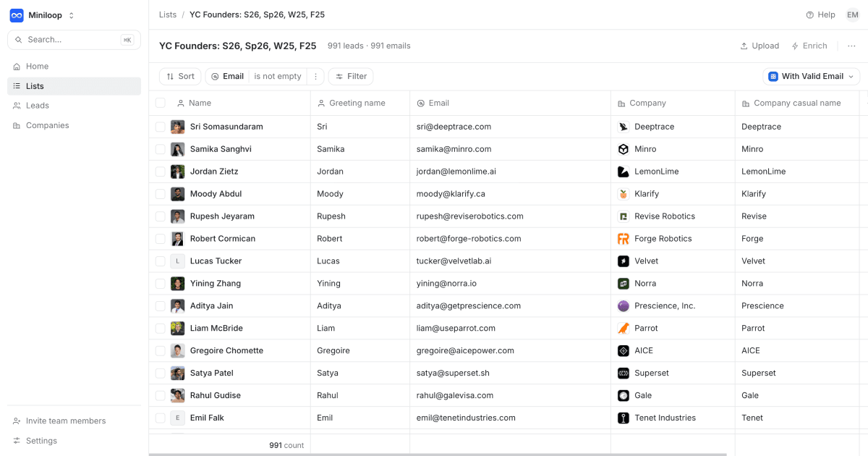868x456 pixels.
Task: Click the Velvet company logo icon
Action: pyautogui.click(x=624, y=261)
